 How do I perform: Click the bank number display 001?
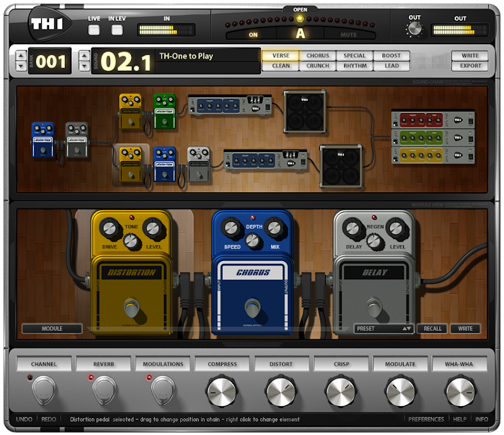50,61
